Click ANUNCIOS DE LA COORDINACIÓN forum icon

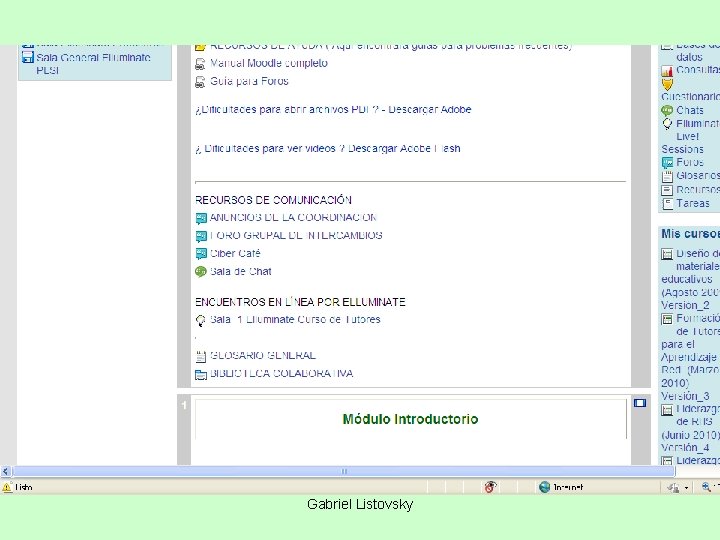(201, 218)
